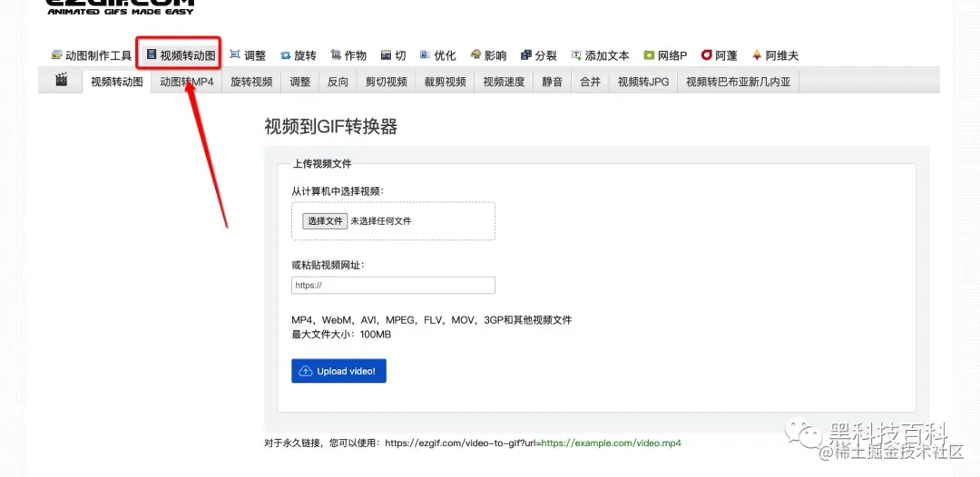
Task: Open the 分裂 split tool
Action: 539,55
